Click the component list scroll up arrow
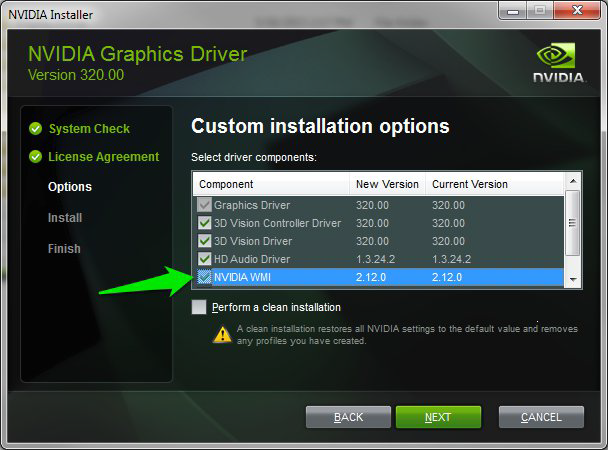Viewport: 608px width, 450px height. pos(573,181)
